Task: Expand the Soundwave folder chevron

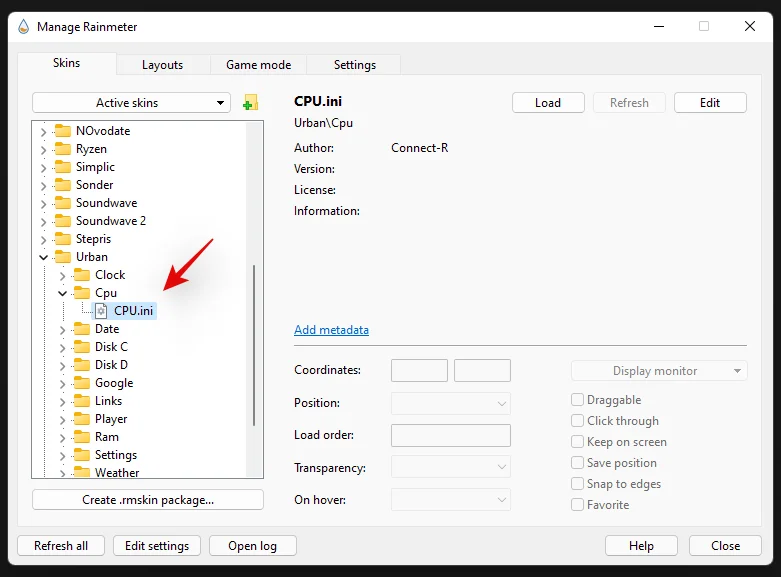Action: point(43,203)
